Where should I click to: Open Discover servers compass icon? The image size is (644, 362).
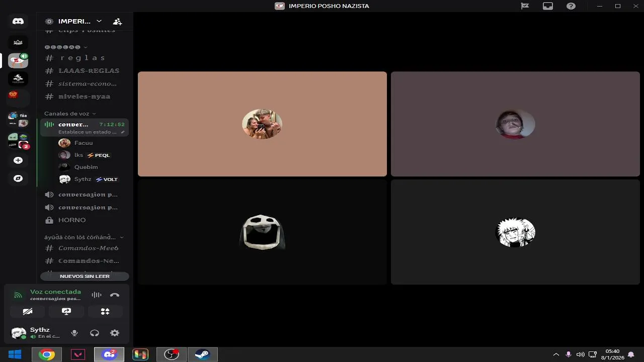pyautogui.click(x=18, y=178)
